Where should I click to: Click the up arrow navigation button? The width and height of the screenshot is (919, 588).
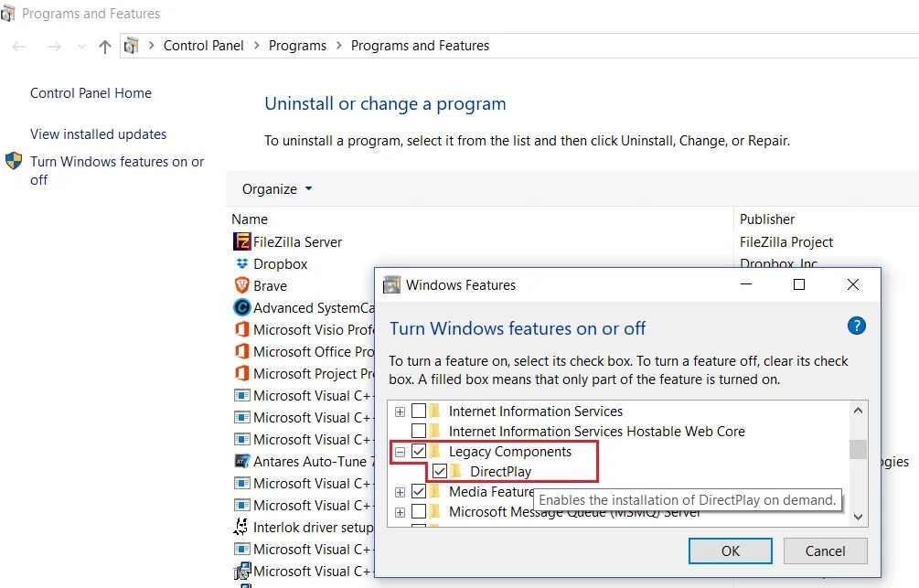coord(105,47)
